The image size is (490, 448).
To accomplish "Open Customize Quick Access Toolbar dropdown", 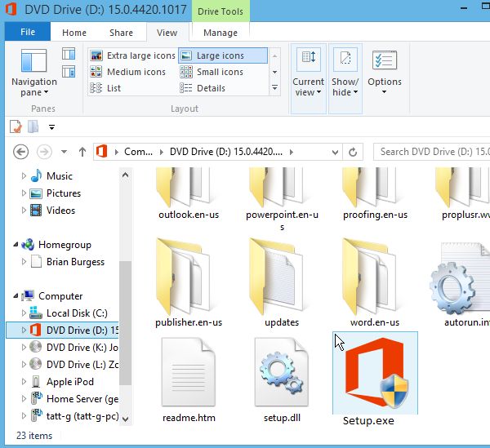I will (x=52, y=127).
